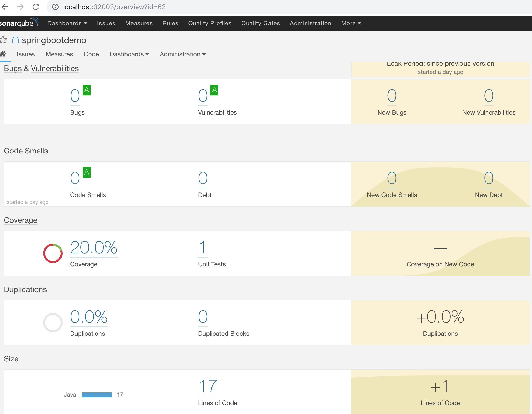The height and width of the screenshot is (414, 532).
Task: Open the More dropdown menu
Action: pyautogui.click(x=351, y=23)
